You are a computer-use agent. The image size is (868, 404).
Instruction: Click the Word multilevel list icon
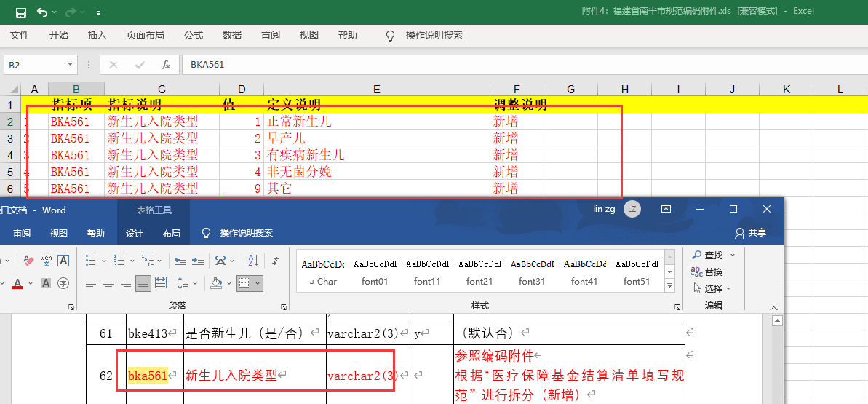pos(148,260)
